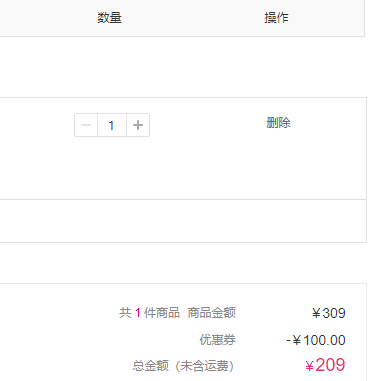The width and height of the screenshot is (386, 381).
Task: Click the 总金额（未含运费）label
Action: point(183,366)
